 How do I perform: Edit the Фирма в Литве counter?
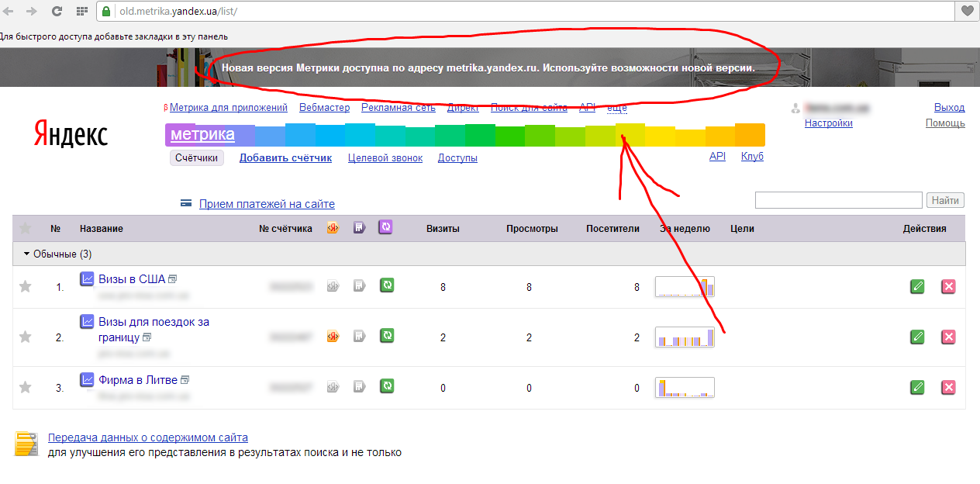pyautogui.click(x=918, y=387)
